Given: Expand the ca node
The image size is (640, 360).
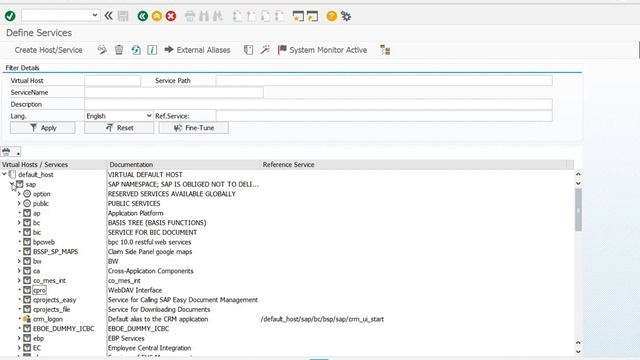Looking at the screenshot, I should coord(19,271).
